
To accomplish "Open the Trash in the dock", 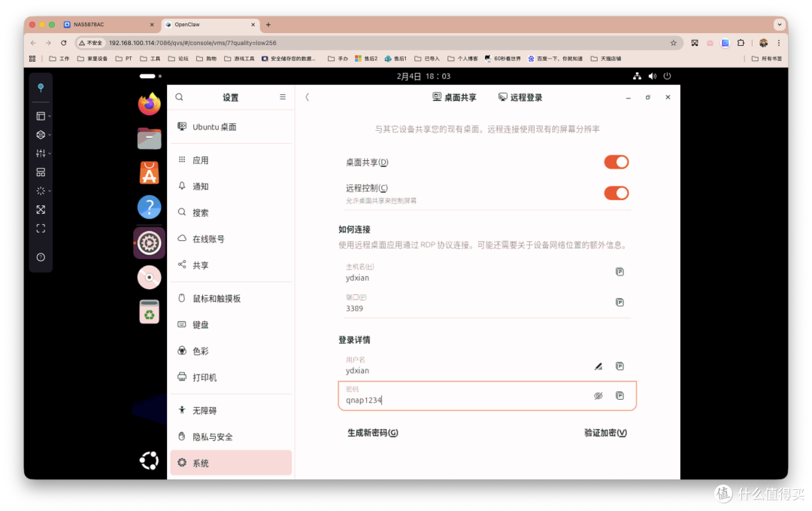I will click(x=149, y=312).
